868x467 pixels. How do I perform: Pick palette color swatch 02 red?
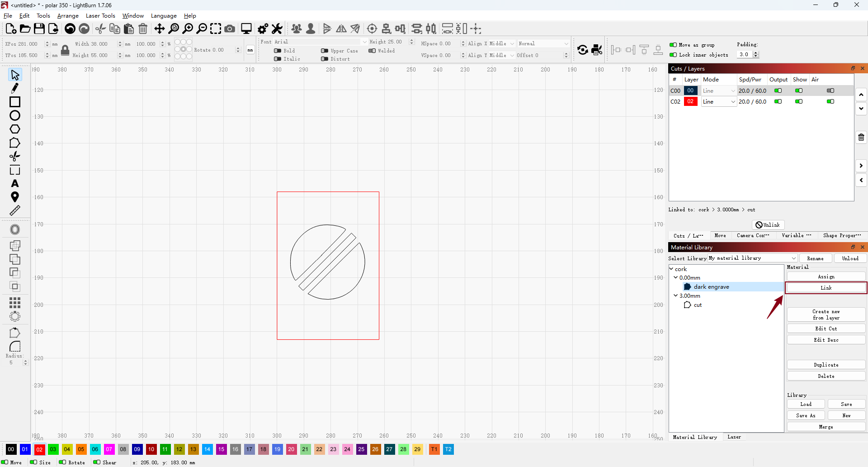coord(39,449)
